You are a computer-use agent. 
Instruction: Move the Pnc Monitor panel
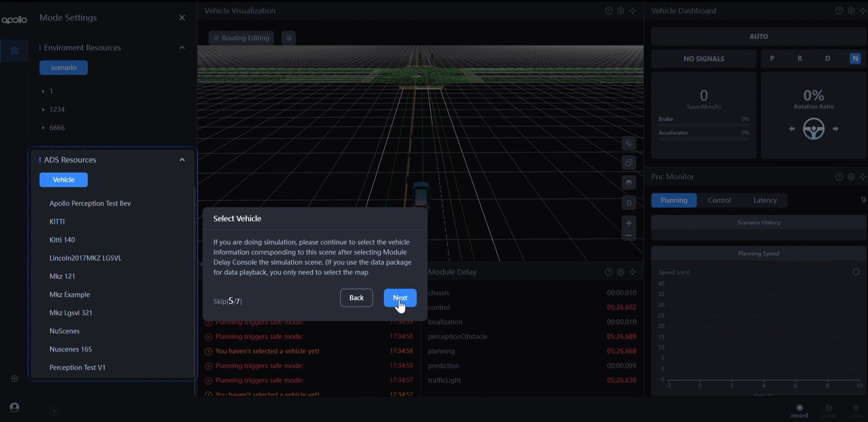pyautogui.click(x=863, y=177)
